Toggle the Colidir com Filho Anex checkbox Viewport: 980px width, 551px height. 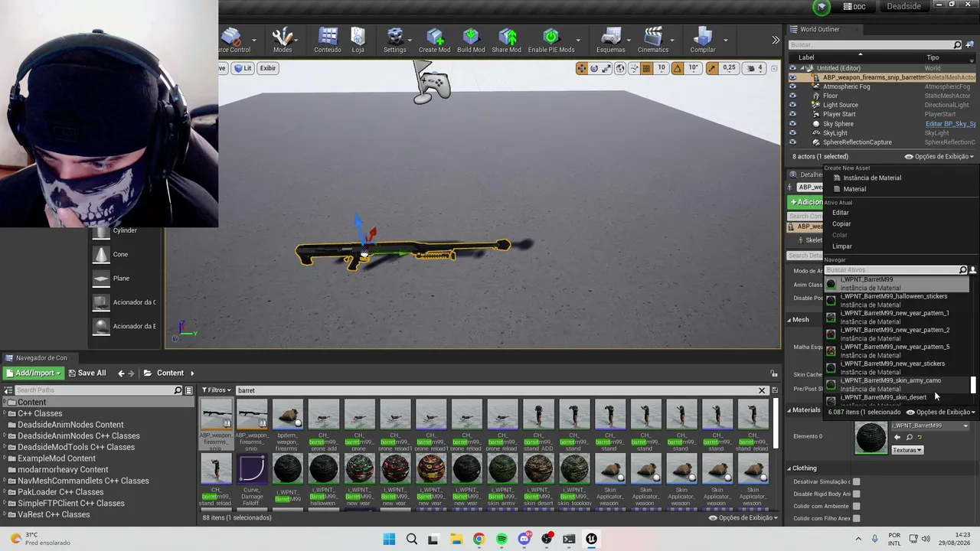pos(856,518)
